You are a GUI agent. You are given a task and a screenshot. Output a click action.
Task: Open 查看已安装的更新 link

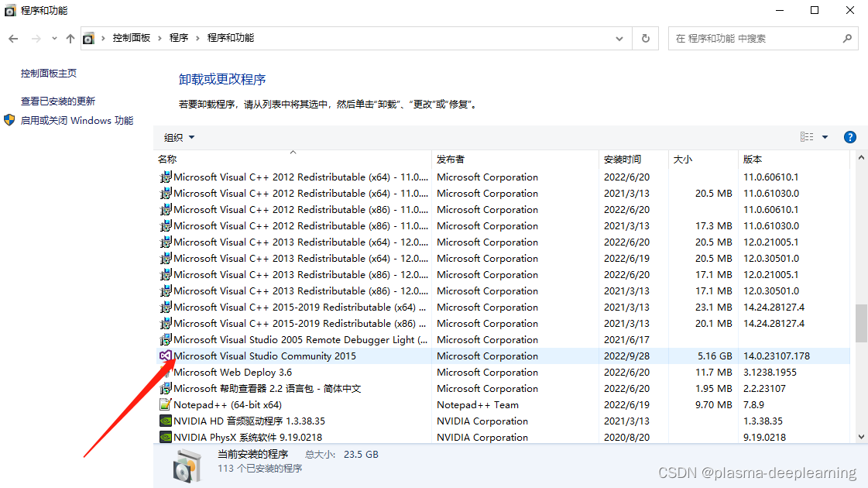click(58, 101)
